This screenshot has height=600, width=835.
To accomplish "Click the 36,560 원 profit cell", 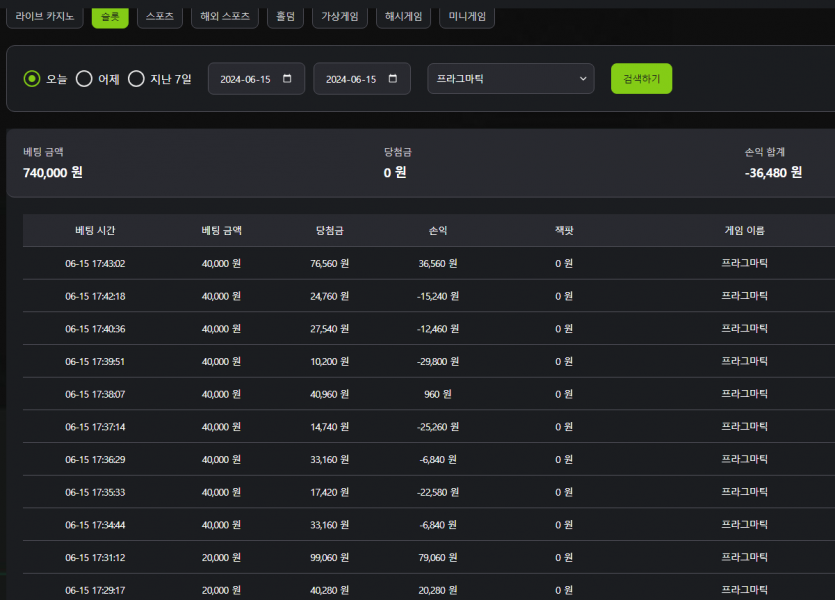I will click(x=438, y=264).
